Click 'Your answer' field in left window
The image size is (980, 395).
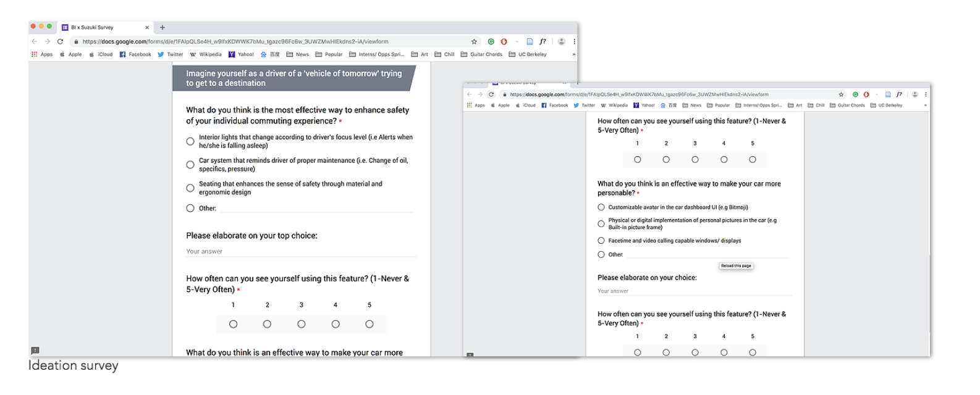301,251
